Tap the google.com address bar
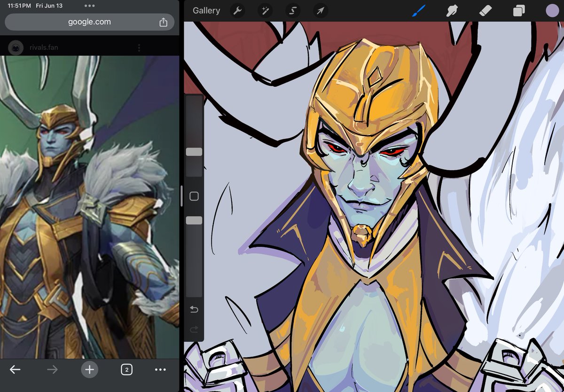564x392 pixels. coord(89,22)
